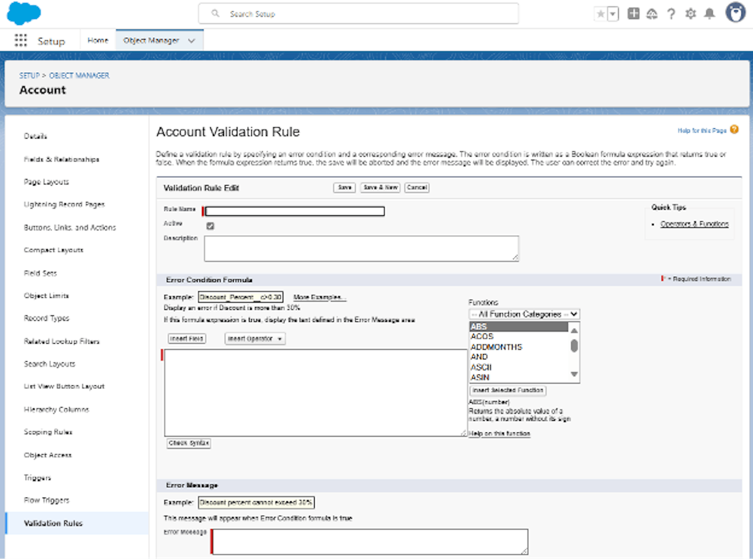The width and height of the screenshot is (753, 560).
Task: Open Triggers in the sidebar
Action: tap(37, 478)
